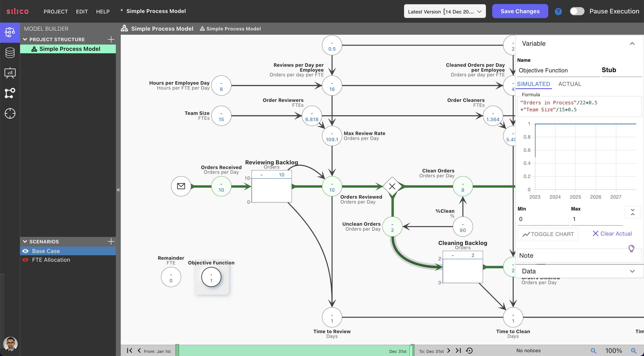Zoom in using right magnifier icon

633,351
